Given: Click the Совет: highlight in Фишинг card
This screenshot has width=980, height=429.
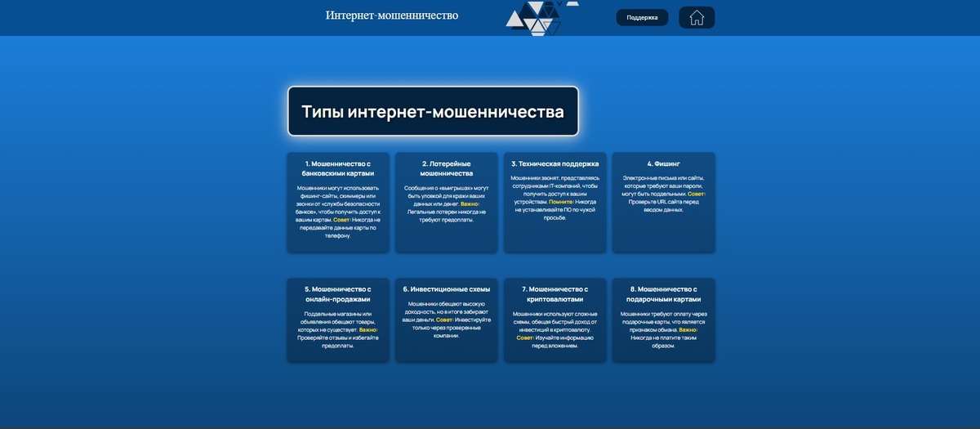Looking at the screenshot, I should point(697,194).
